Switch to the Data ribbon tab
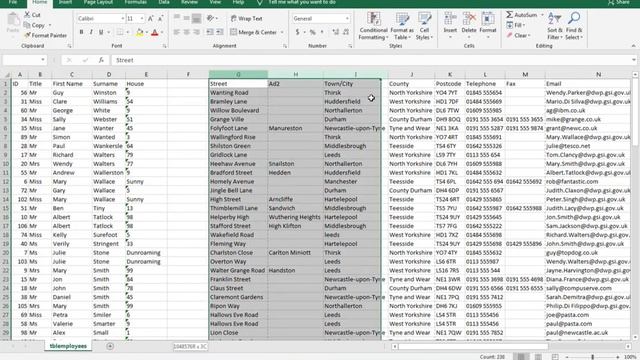Image resolution: width=640 pixels, height=360 pixels. (164, 2)
